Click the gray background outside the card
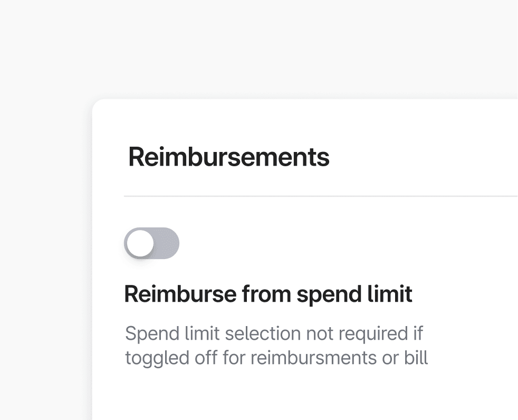 [x=42, y=211]
